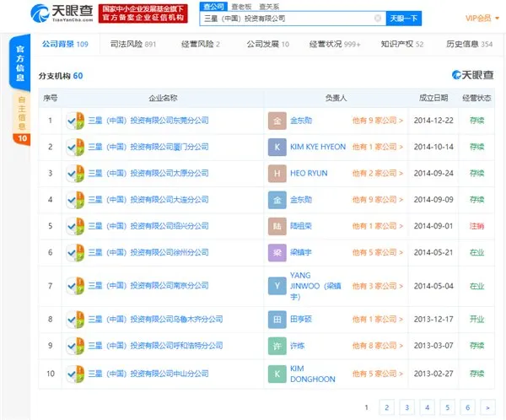Open the 司法风险 891 tab

[133, 44]
